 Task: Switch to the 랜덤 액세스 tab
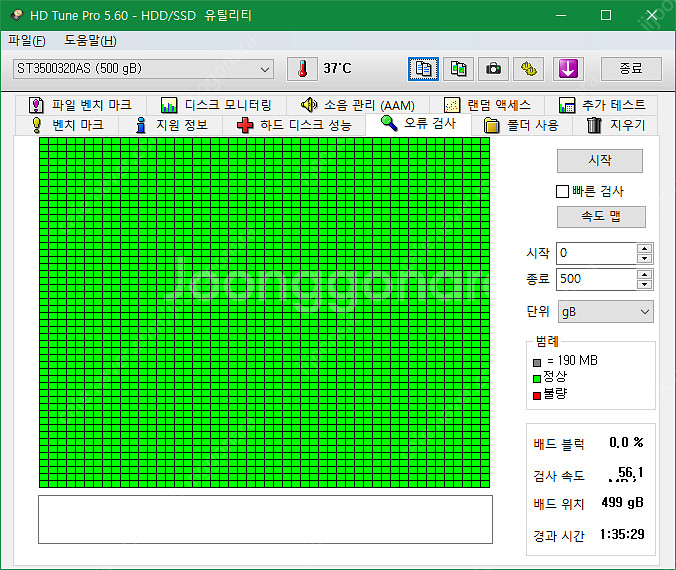487,105
